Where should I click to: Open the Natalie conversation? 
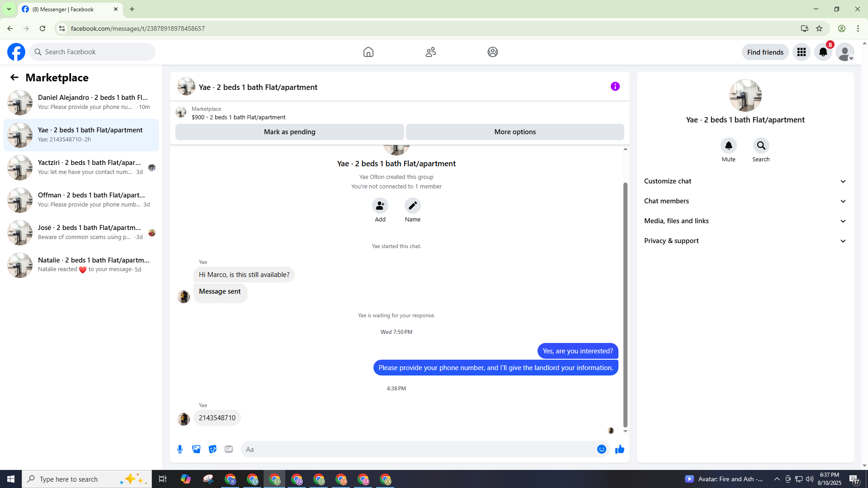pos(81,265)
